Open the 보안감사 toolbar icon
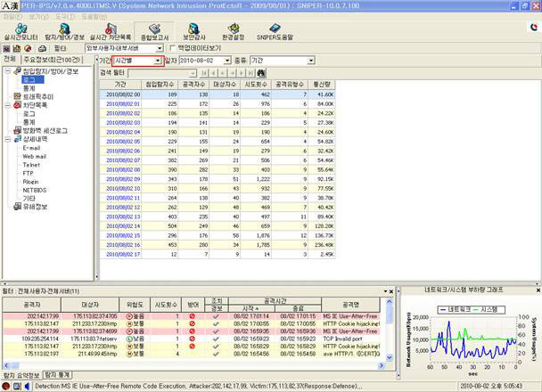This screenshot has height=392, width=542. pos(195,30)
